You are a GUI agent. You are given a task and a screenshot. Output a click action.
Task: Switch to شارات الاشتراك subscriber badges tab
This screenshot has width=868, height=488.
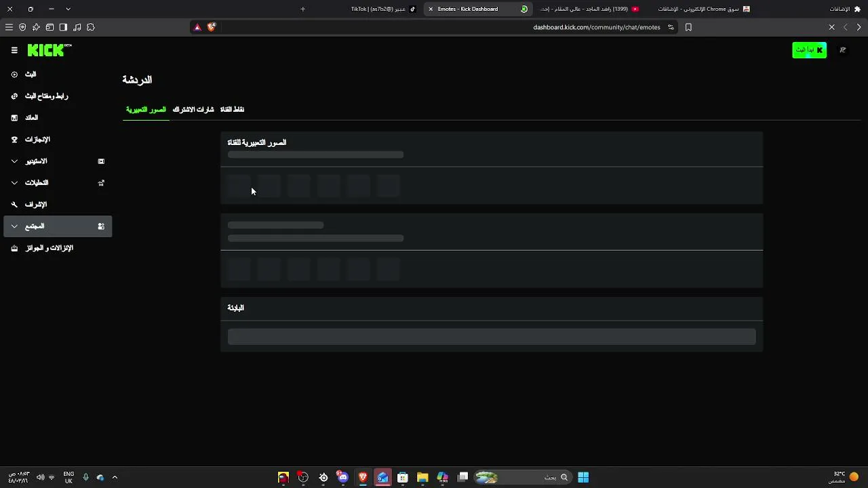(x=193, y=110)
